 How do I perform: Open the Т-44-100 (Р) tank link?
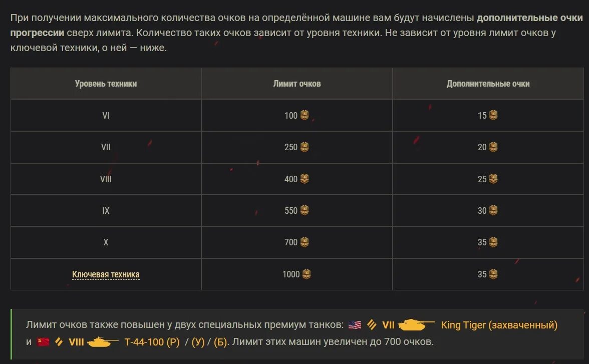point(152,342)
